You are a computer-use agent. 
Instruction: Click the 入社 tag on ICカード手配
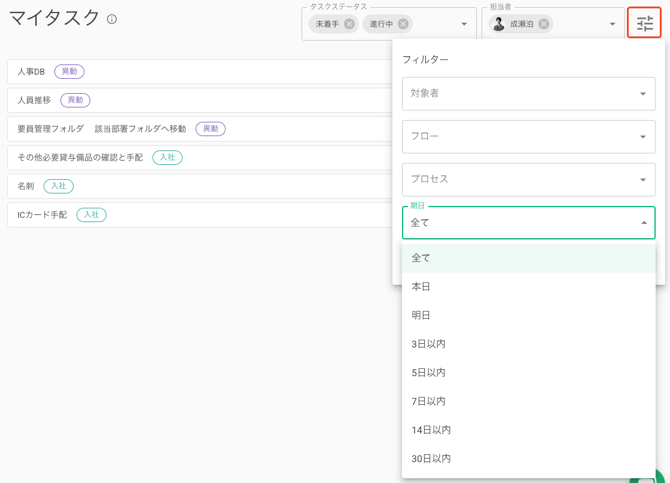pos(91,215)
